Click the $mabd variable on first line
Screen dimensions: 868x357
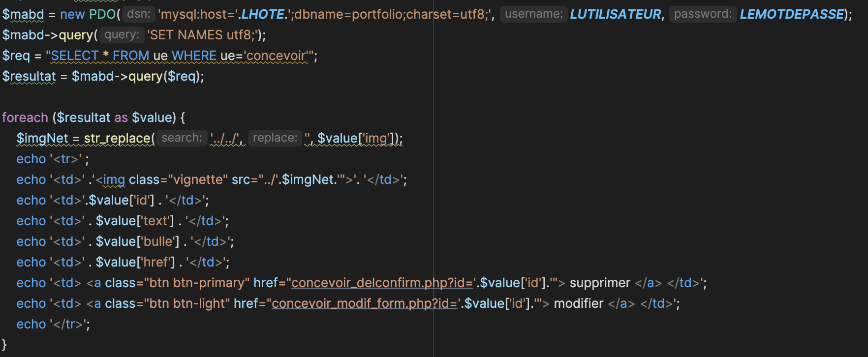pyautogui.click(x=23, y=14)
